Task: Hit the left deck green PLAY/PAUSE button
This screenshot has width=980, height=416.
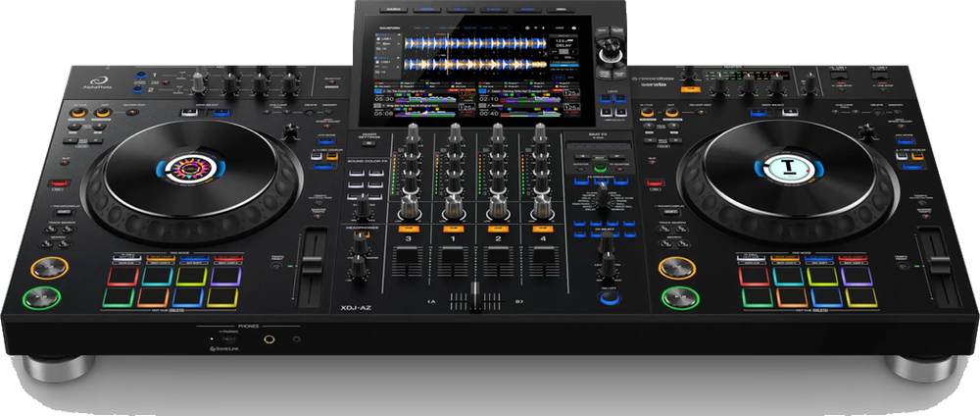Action: (42, 297)
